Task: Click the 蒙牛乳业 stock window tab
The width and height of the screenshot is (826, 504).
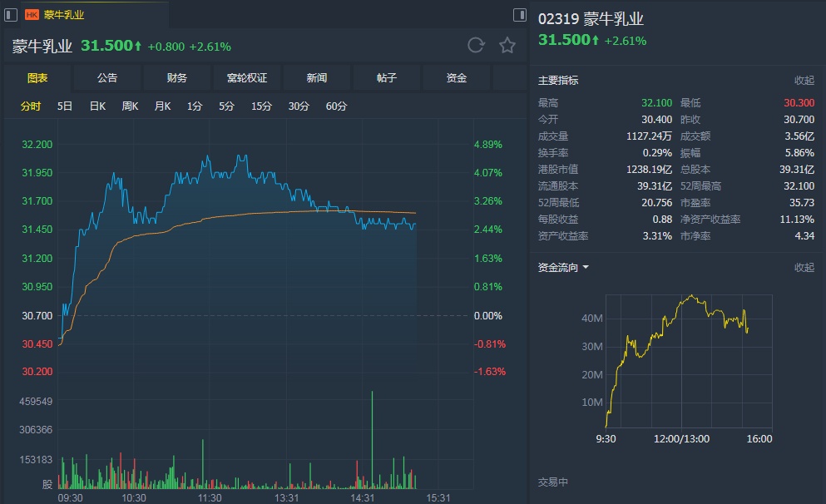Action: click(x=64, y=15)
